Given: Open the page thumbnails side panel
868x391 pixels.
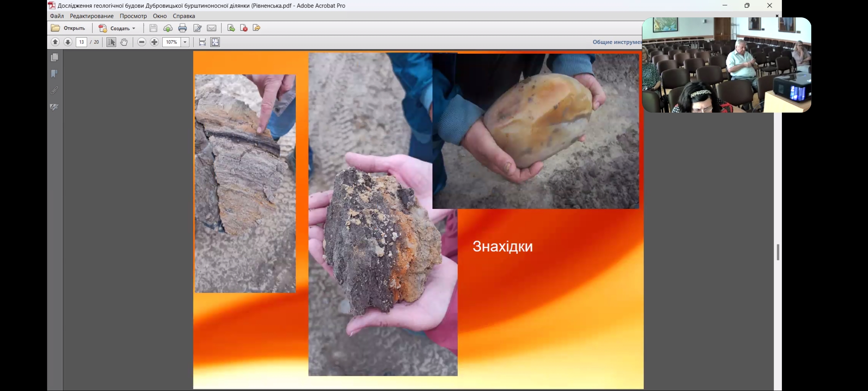Looking at the screenshot, I should [x=54, y=57].
